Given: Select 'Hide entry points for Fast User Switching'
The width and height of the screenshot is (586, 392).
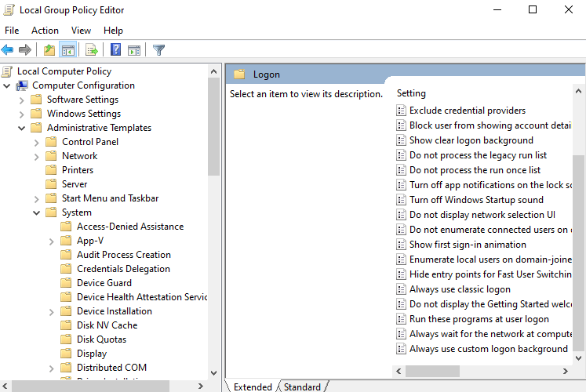Looking at the screenshot, I should click(490, 274).
